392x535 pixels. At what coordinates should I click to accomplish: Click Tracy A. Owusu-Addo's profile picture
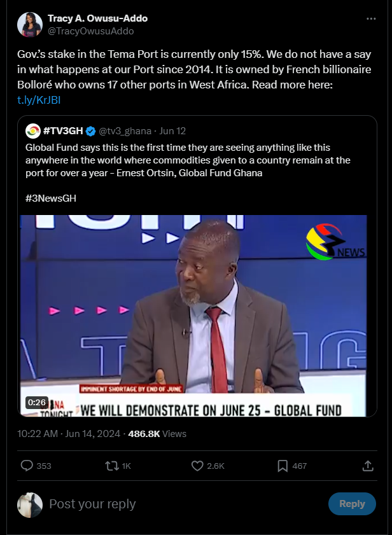[x=30, y=25]
